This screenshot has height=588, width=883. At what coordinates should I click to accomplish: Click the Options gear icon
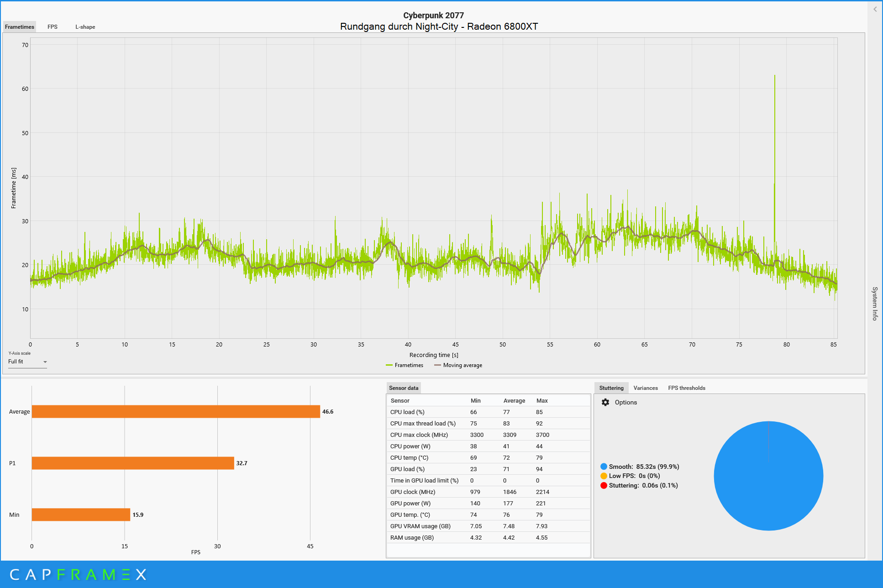[605, 402]
